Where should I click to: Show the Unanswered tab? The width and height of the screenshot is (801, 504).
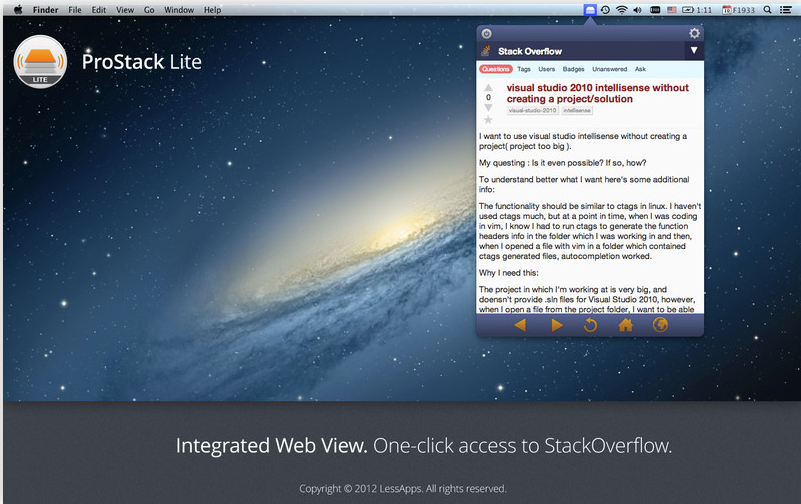click(609, 69)
